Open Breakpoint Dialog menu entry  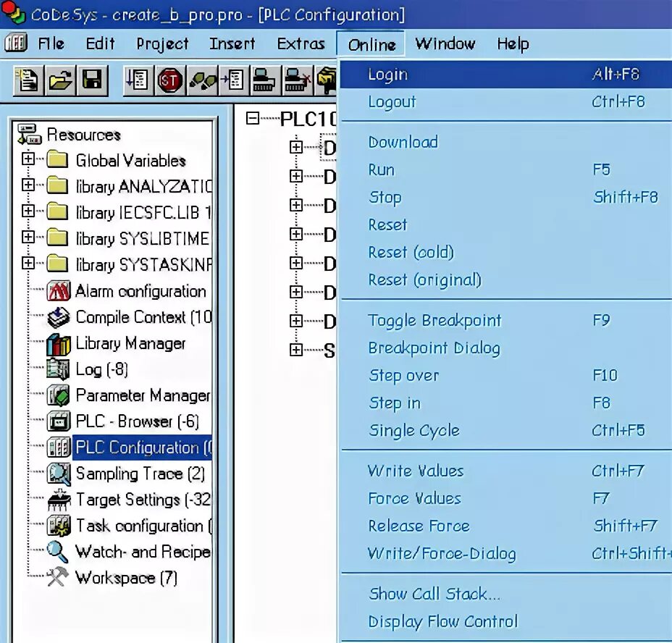point(505,348)
